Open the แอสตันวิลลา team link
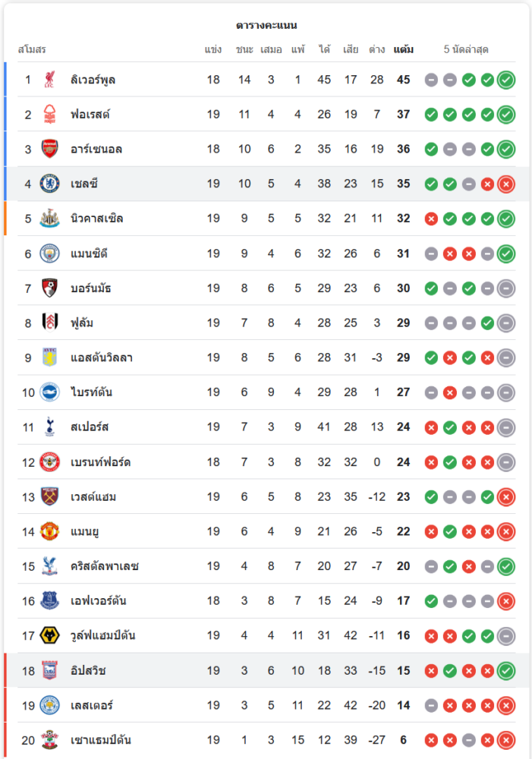The image size is (532, 759). [101, 357]
